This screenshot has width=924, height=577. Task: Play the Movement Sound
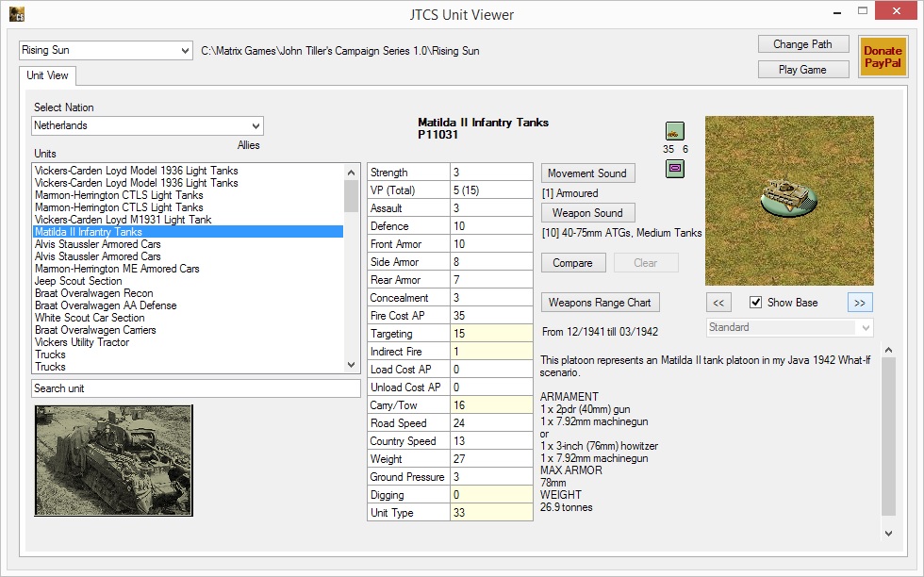(586, 173)
